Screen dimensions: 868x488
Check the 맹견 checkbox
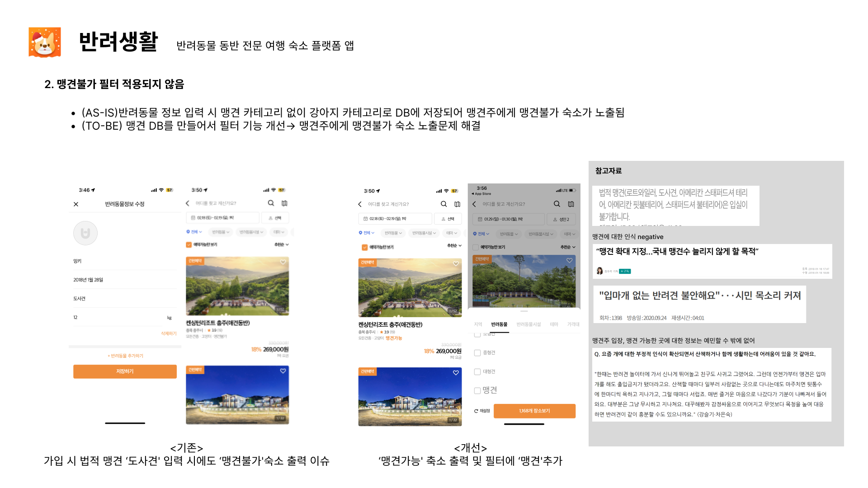[477, 390]
